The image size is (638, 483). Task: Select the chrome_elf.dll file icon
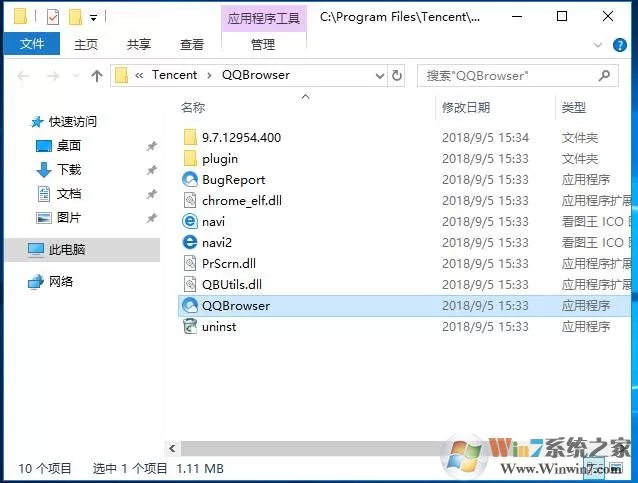(190, 201)
